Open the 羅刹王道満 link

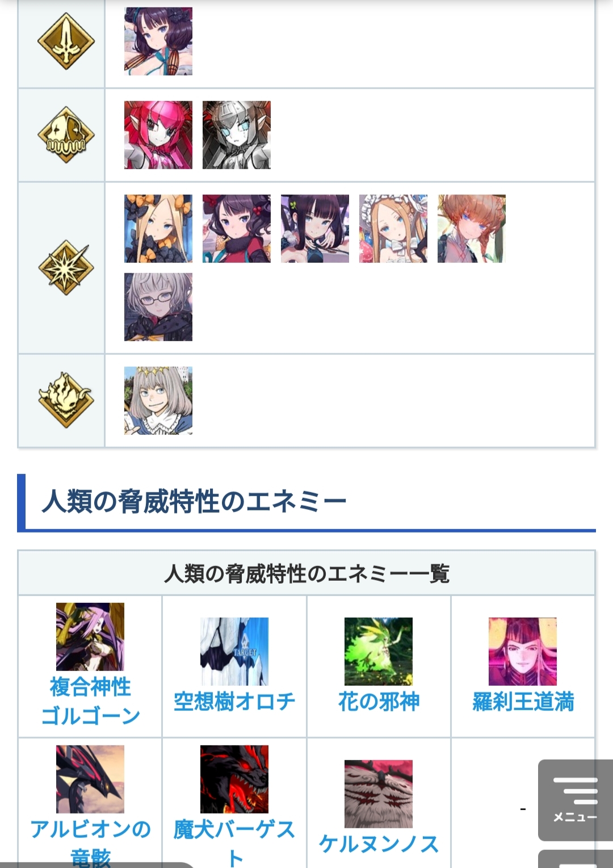coord(523,702)
